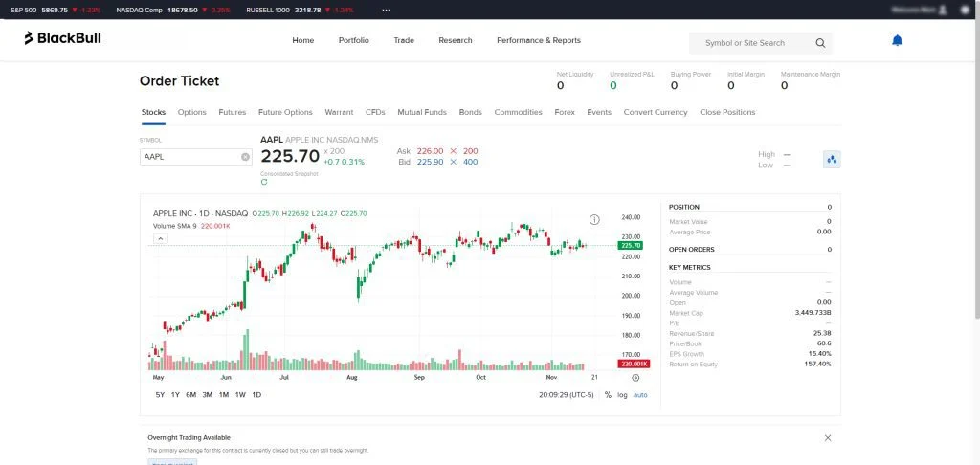
Task: Click the EPS Growth 15.40% value
Action: click(x=819, y=354)
